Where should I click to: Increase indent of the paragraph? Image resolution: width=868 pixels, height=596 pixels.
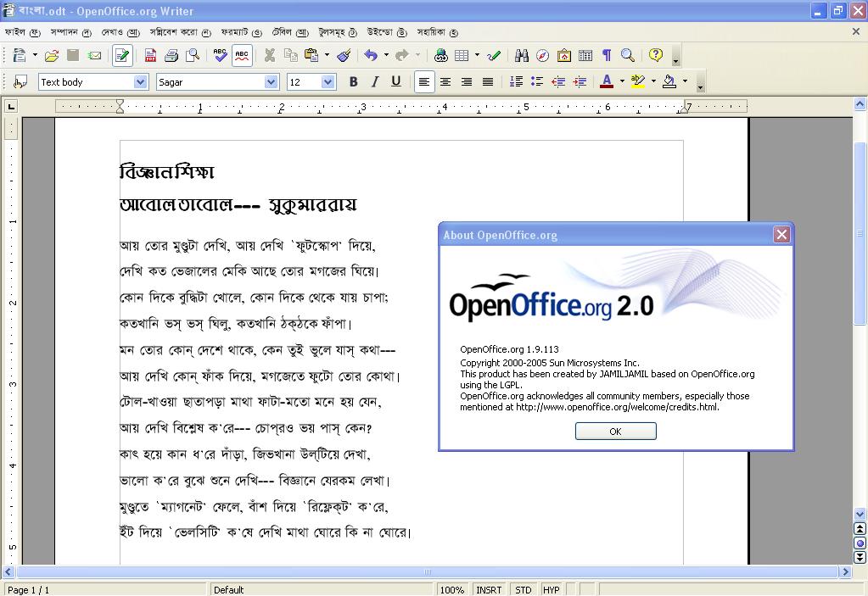pyautogui.click(x=580, y=82)
